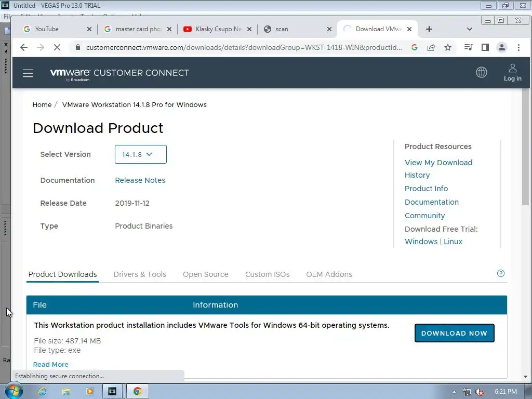
Task: Open Windows Media Player from the taskbar
Action: coord(89,391)
